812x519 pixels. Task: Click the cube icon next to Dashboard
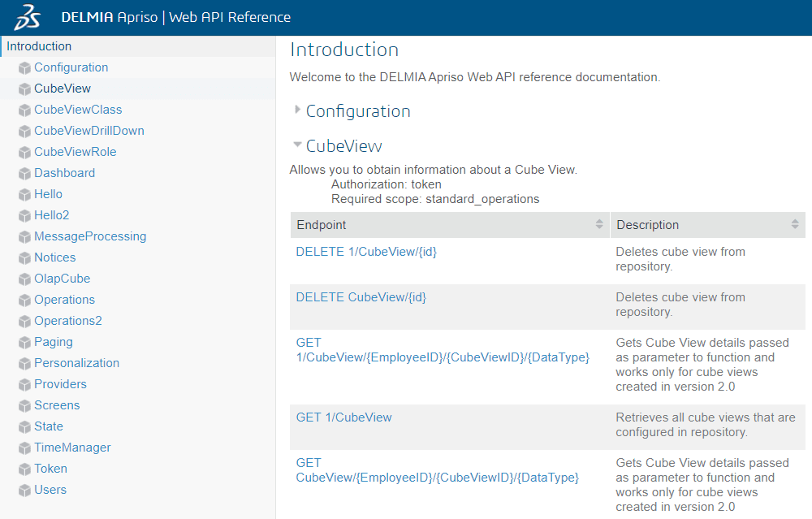[24, 174]
